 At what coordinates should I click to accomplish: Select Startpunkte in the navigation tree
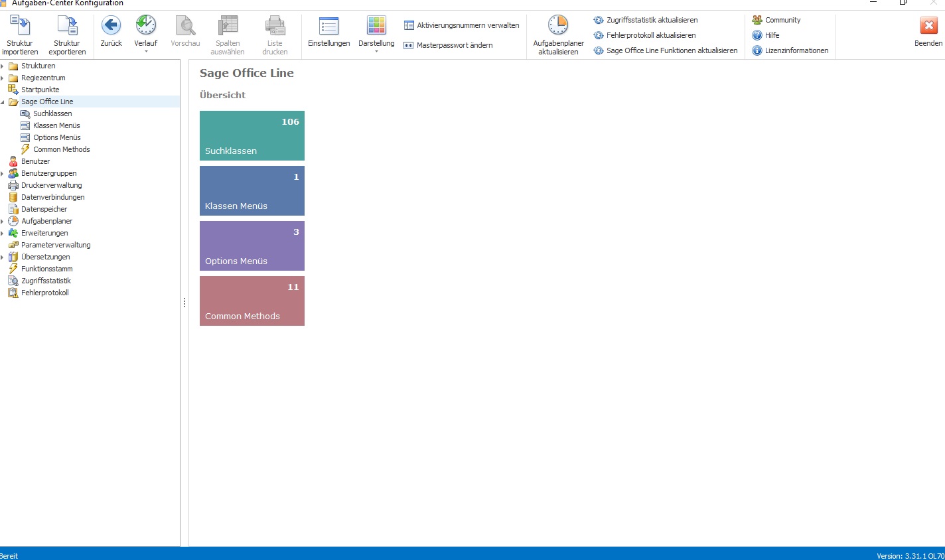click(x=40, y=90)
